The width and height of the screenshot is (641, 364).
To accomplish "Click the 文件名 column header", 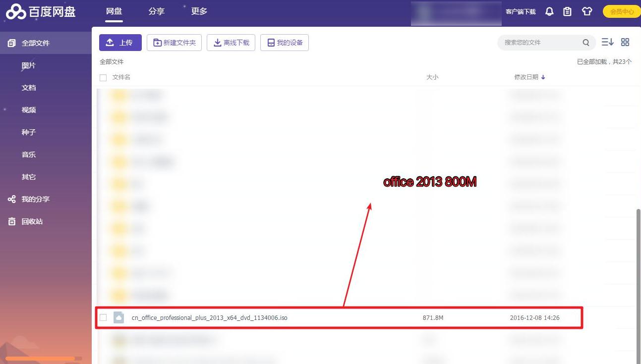I will [121, 77].
